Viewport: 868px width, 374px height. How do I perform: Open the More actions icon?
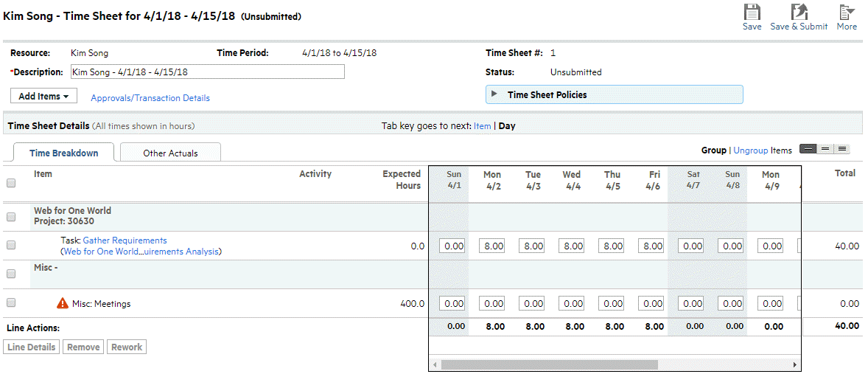pyautogui.click(x=847, y=13)
